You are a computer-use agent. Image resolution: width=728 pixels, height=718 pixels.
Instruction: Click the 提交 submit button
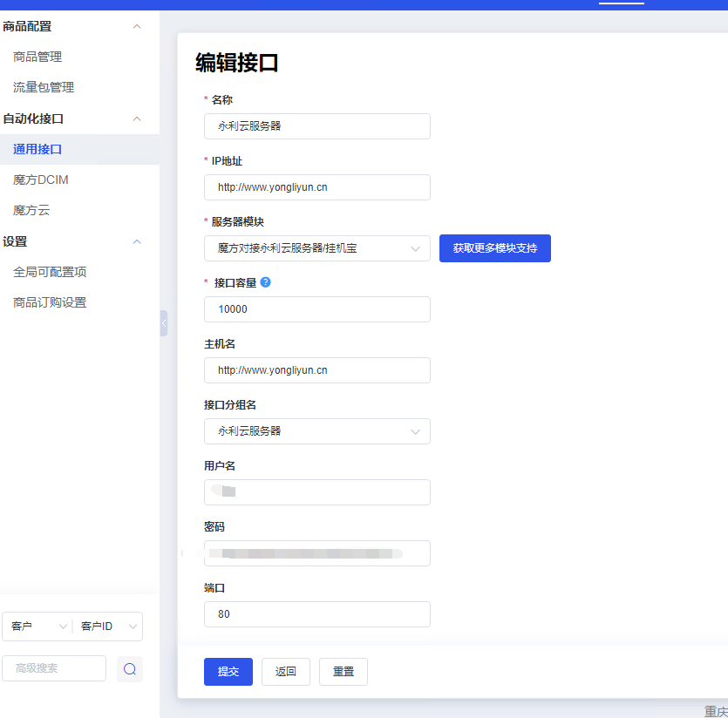click(228, 672)
